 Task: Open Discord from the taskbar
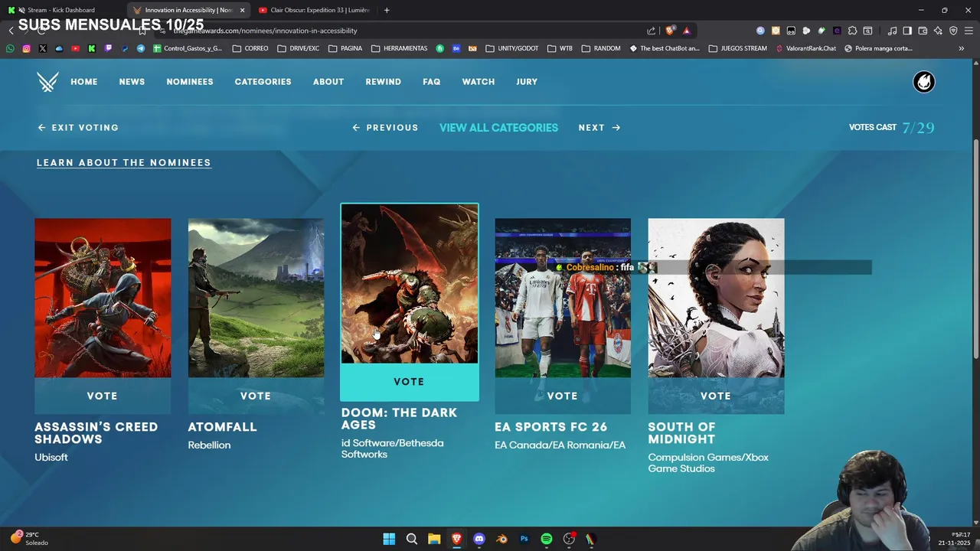[x=479, y=539]
